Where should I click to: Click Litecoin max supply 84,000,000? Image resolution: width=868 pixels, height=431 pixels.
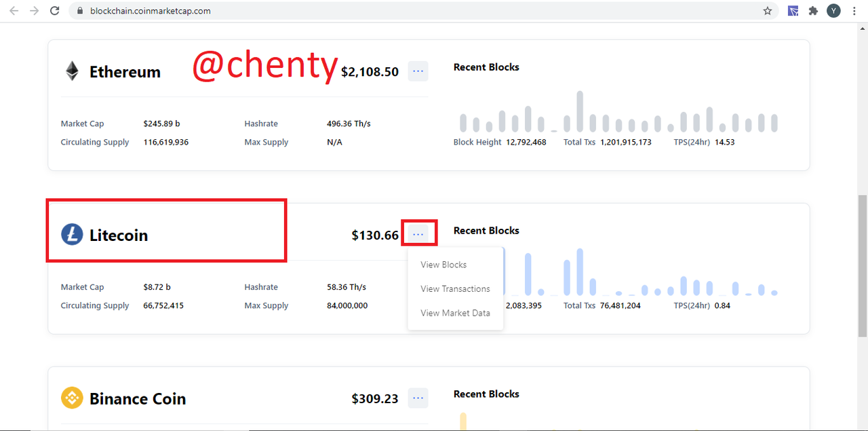pos(347,305)
